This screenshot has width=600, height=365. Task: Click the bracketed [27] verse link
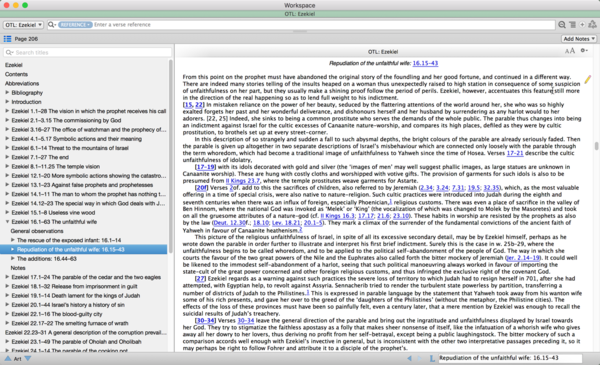200,279
